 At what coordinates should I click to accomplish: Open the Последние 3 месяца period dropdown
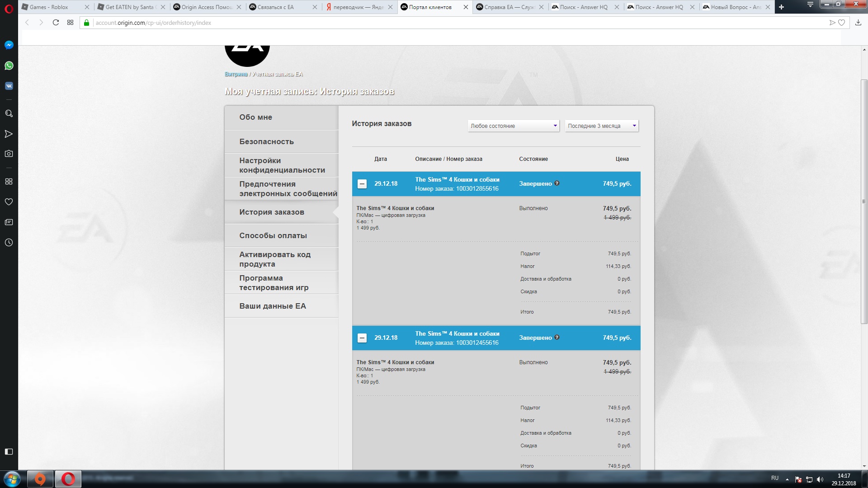pyautogui.click(x=601, y=126)
